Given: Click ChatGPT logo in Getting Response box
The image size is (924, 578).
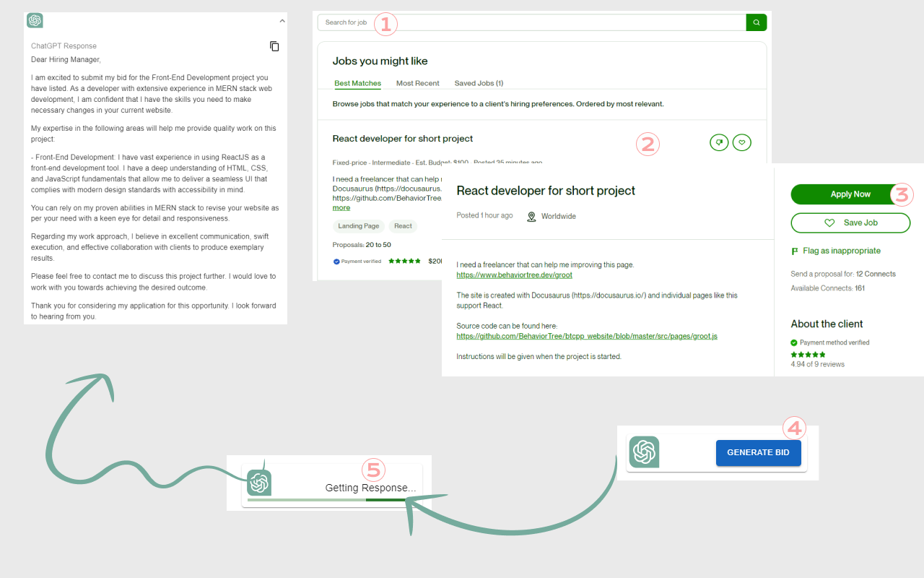Looking at the screenshot, I should pos(259,483).
